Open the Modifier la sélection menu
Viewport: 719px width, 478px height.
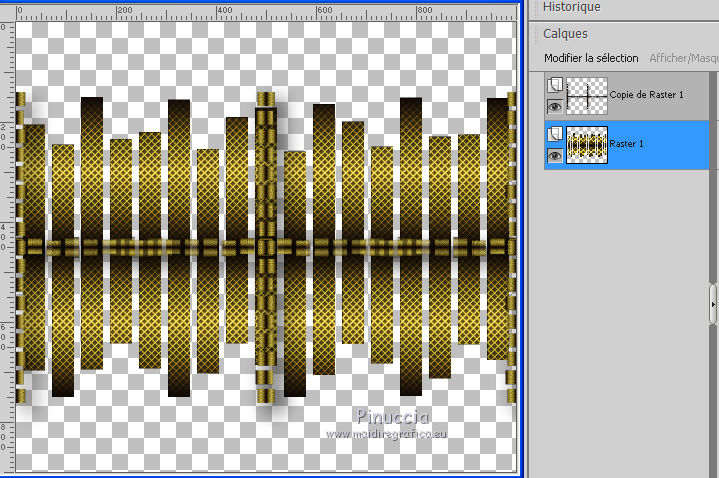click(x=591, y=58)
